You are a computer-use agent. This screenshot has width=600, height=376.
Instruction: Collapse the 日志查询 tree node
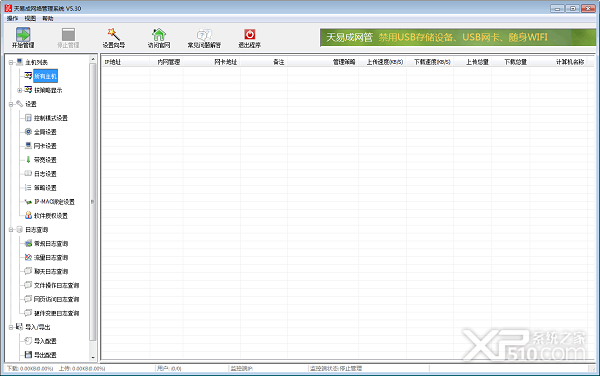coord(11,230)
